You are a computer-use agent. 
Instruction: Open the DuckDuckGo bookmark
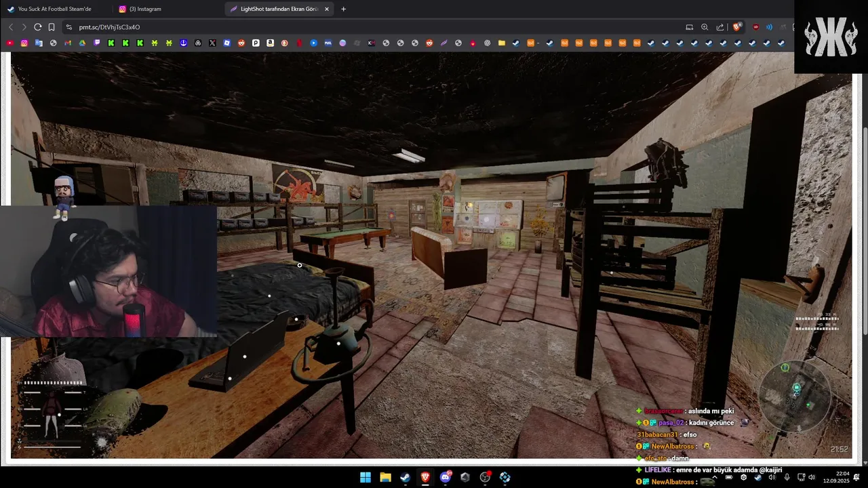[x=284, y=43]
